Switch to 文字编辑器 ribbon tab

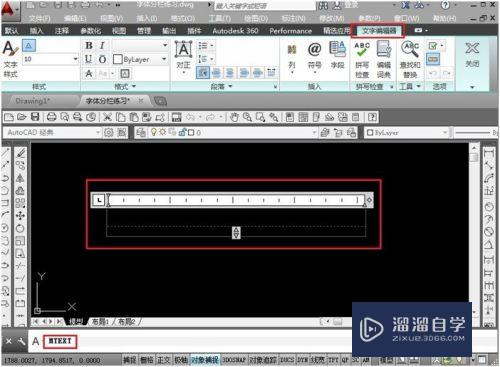pos(379,31)
